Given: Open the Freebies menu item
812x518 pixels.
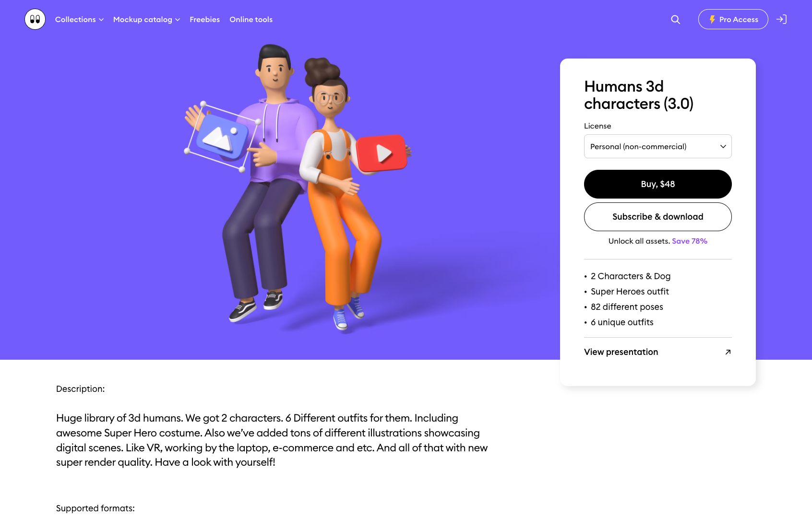Looking at the screenshot, I should click(204, 20).
